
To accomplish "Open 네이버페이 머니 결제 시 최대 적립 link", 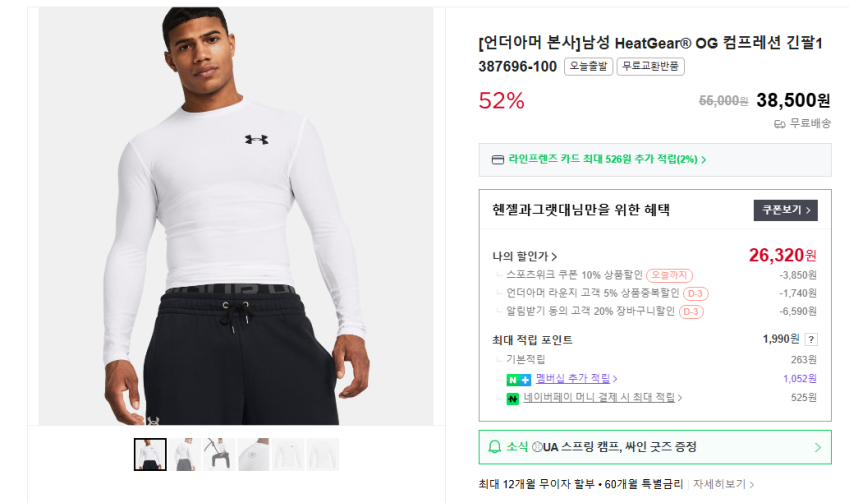I will point(603,398).
